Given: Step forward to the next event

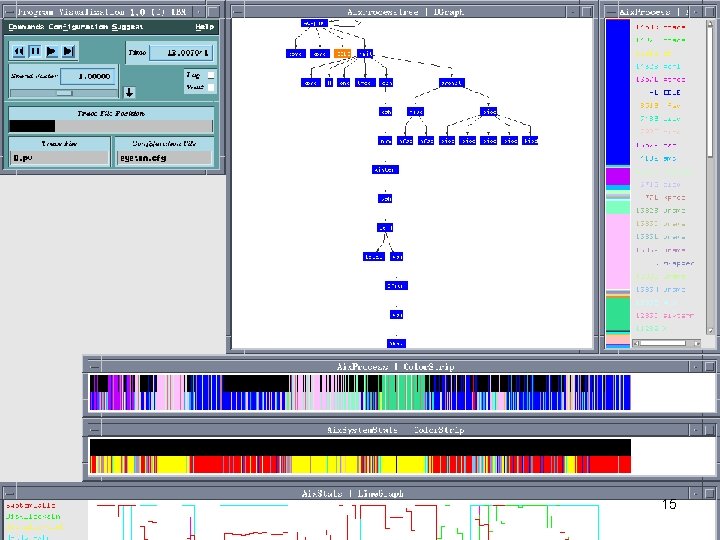Looking at the screenshot, I should pyautogui.click(x=68, y=51).
